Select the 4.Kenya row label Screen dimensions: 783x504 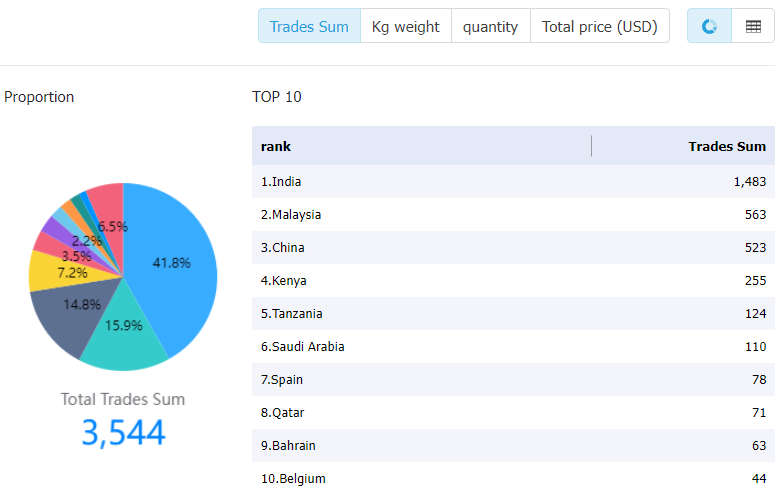[x=284, y=281]
